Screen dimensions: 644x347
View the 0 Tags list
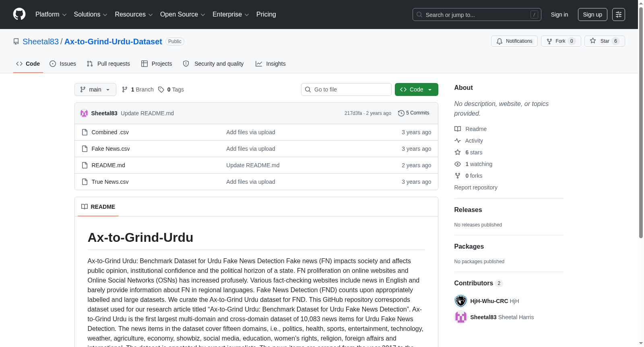click(x=171, y=89)
